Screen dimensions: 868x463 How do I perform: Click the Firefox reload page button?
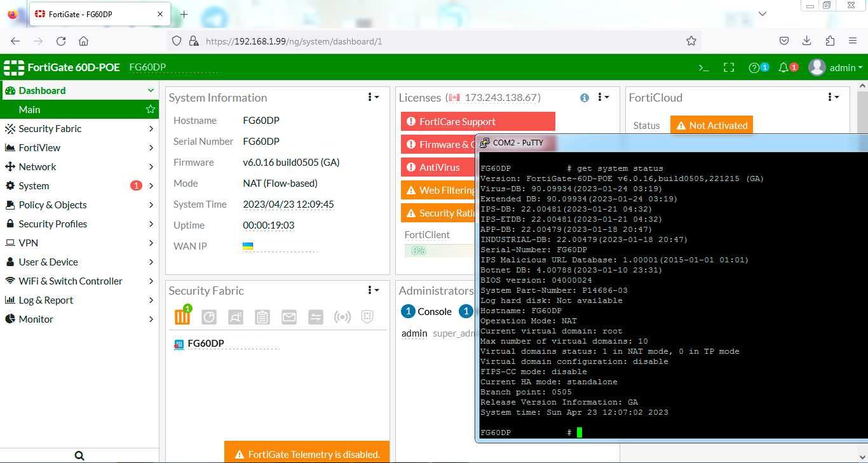click(61, 41)
